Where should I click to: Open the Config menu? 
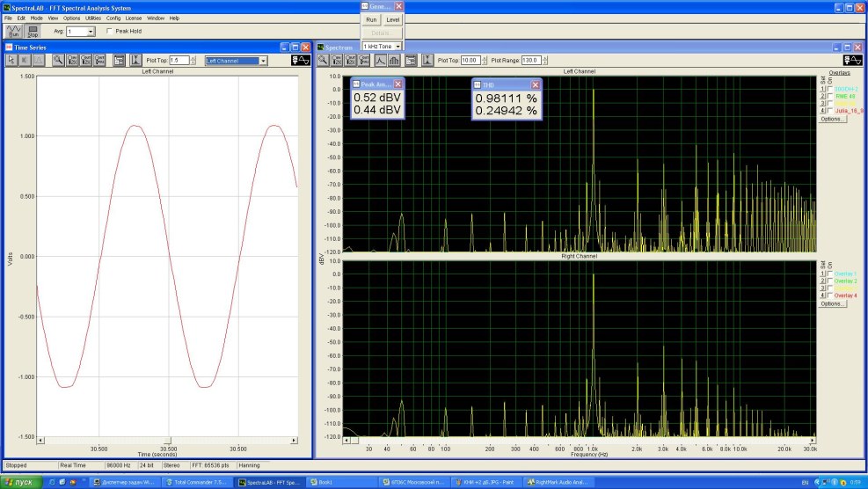tap(113, 18)
